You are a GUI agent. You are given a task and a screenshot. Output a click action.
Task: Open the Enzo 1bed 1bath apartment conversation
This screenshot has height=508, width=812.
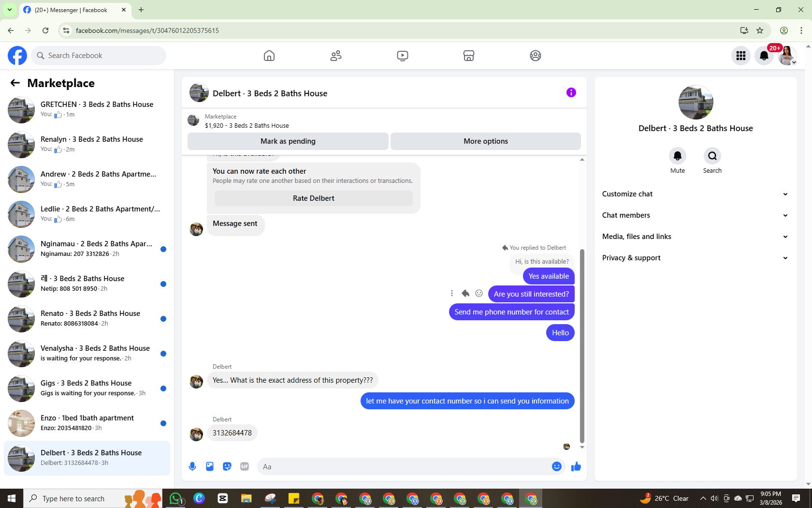tap(87, 423)
